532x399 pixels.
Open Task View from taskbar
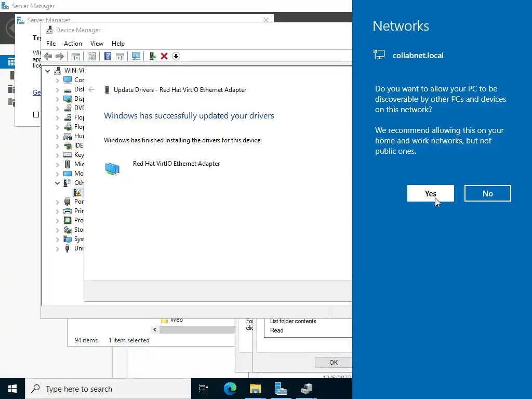point(204,389)
